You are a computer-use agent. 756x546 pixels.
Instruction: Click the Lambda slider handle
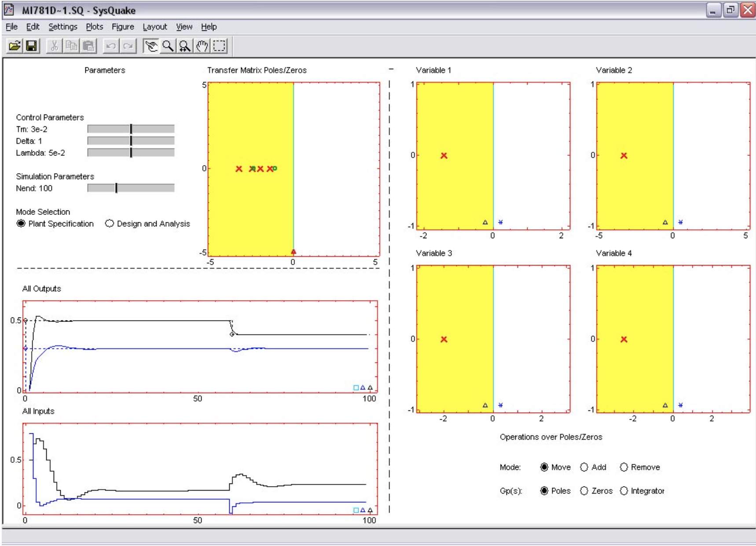point(131,153)
